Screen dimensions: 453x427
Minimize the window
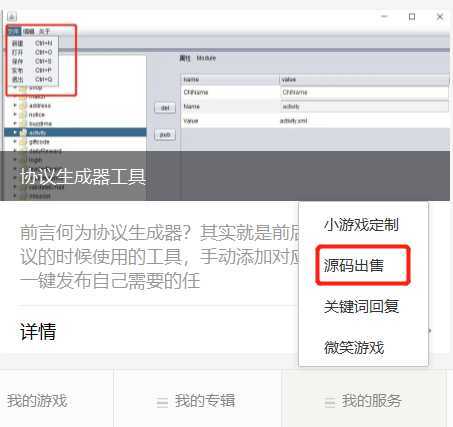384,16
